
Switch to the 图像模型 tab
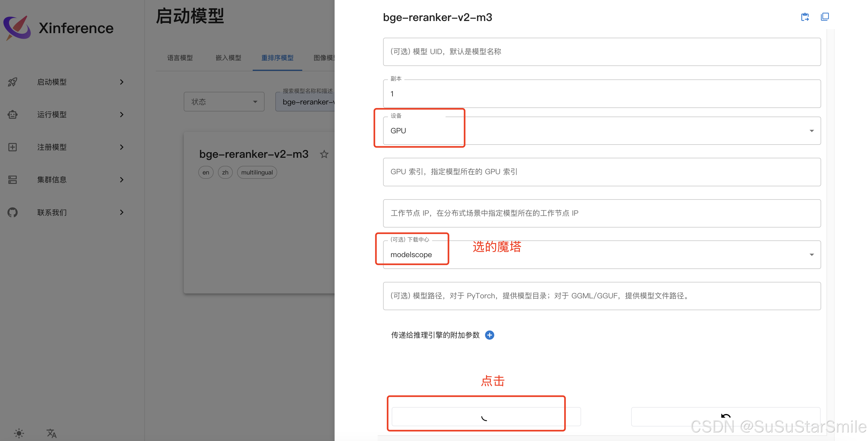click(324, 58)
